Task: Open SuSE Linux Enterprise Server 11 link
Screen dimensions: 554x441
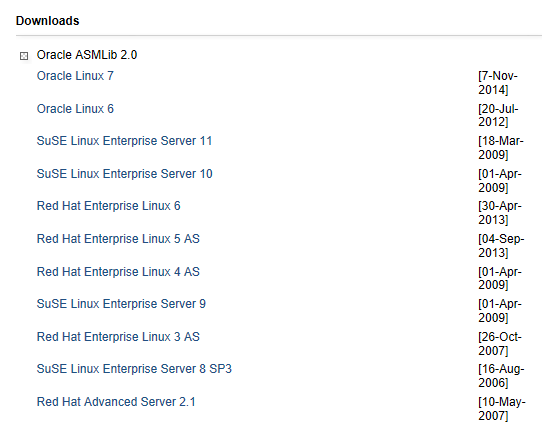Action: click(x=124, y=141)
